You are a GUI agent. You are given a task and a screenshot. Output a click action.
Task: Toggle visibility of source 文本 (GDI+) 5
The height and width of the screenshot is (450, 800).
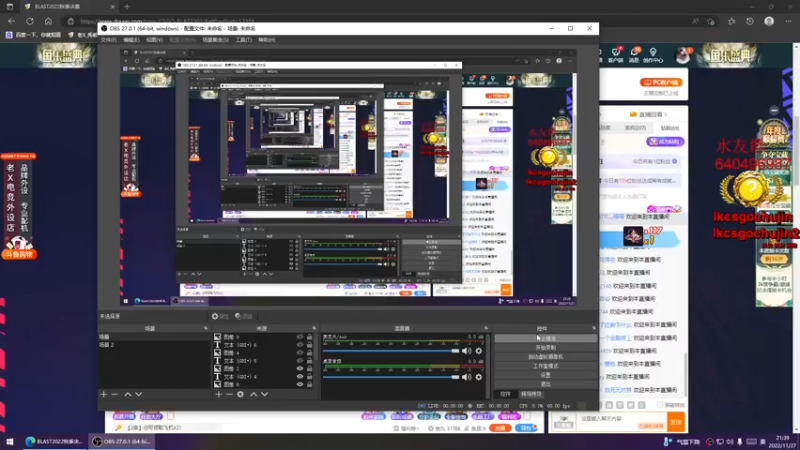click(x=299, y=361)
